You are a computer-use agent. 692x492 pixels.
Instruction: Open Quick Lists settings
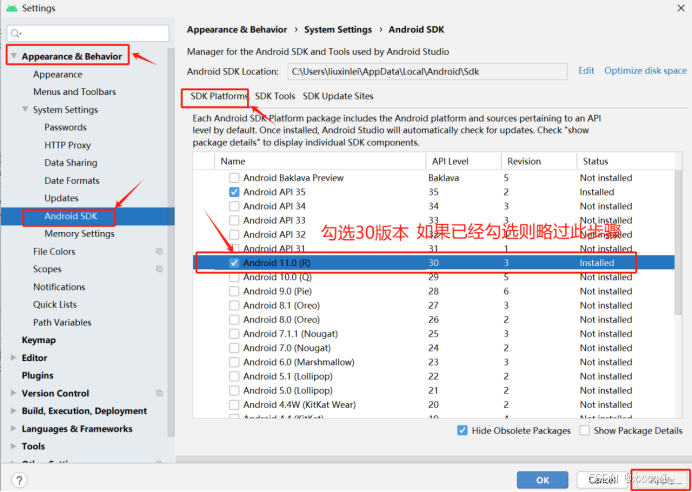[x=55, y=304]
